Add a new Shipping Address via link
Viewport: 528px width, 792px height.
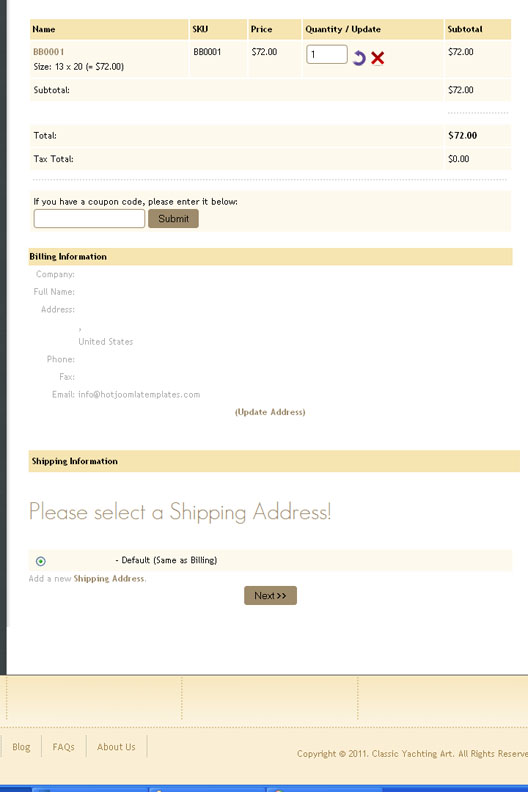[x=109, y=579]
